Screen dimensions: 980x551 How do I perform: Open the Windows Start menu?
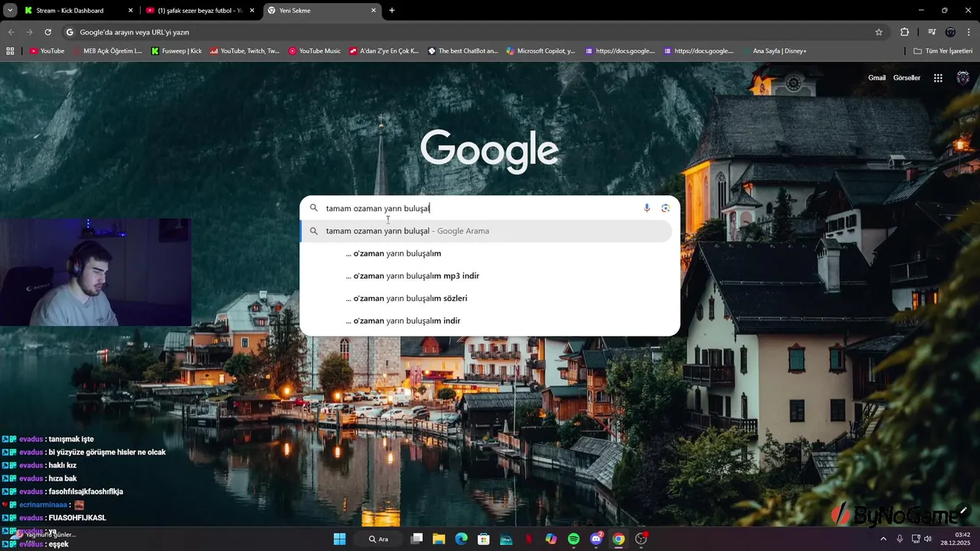point(340,539)
